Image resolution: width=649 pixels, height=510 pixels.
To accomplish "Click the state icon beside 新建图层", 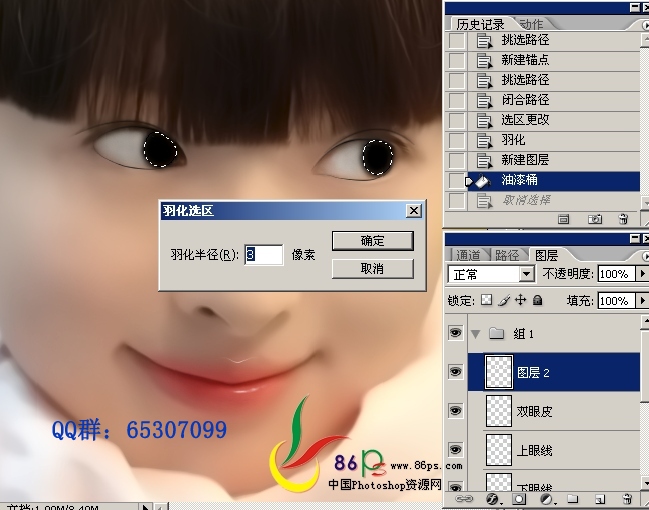I will tap(484, 161).
